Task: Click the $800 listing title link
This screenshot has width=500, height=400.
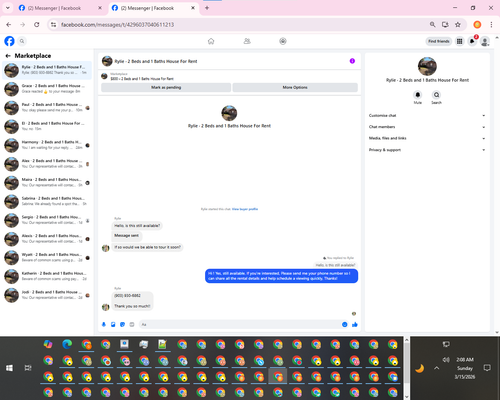Action: click(x=142, y=79)
